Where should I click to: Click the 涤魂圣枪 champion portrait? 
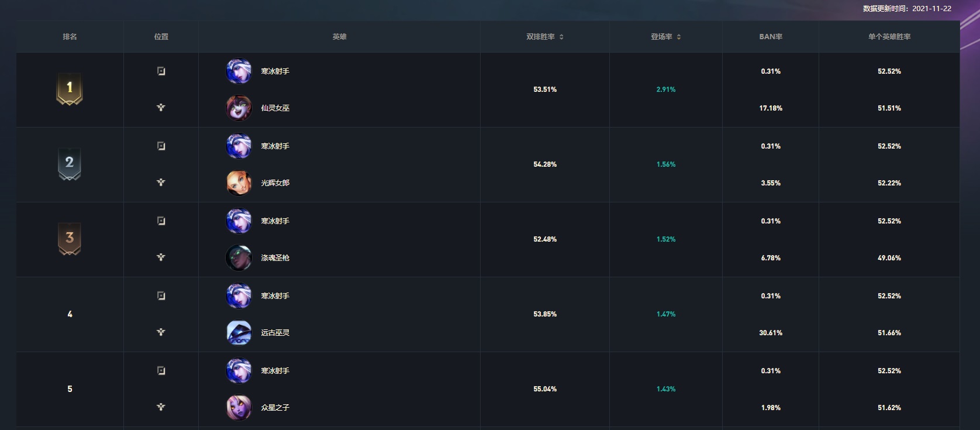click(239, 258)
